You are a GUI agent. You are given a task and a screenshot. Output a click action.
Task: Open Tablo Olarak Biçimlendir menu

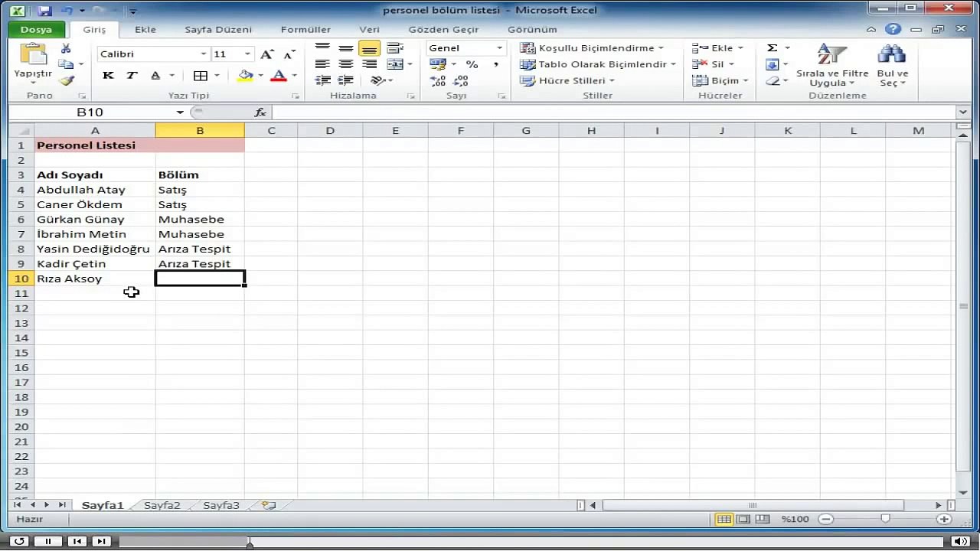[x=599, y=64]
